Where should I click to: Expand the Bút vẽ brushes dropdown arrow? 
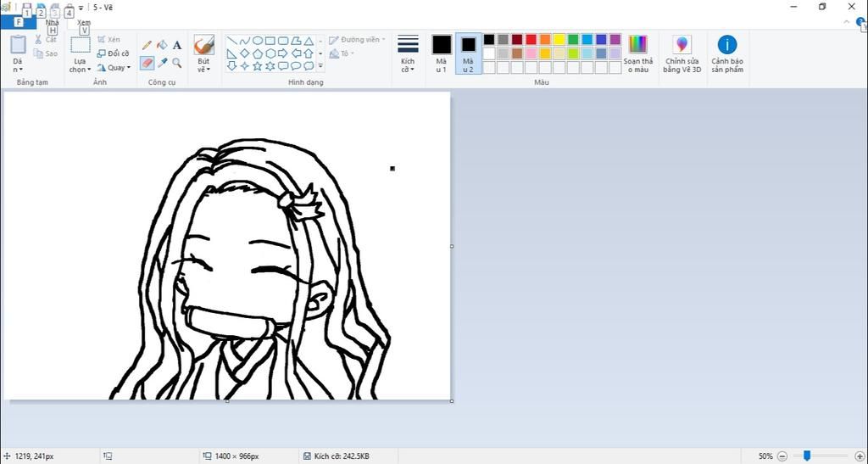coord(209,70)
